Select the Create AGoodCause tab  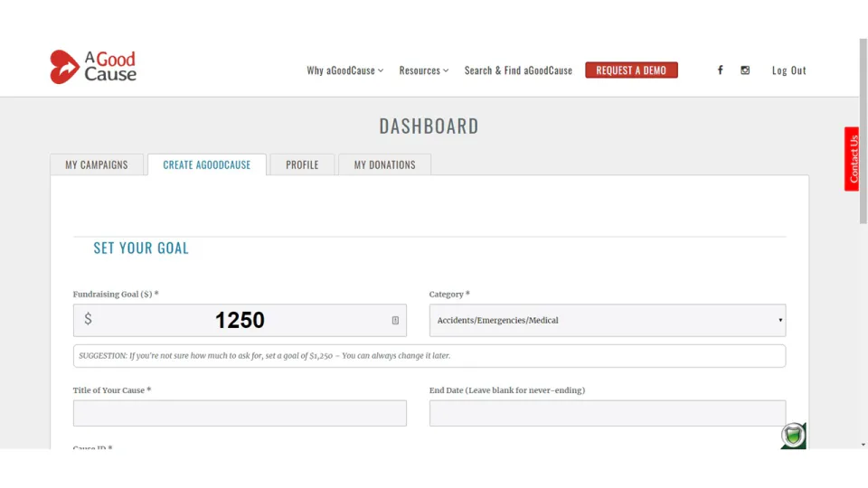207,164
